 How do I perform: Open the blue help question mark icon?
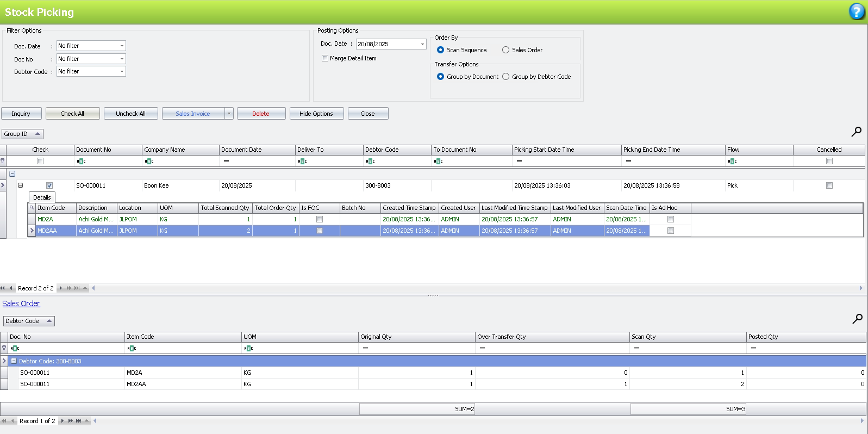[x=857, y=11]
